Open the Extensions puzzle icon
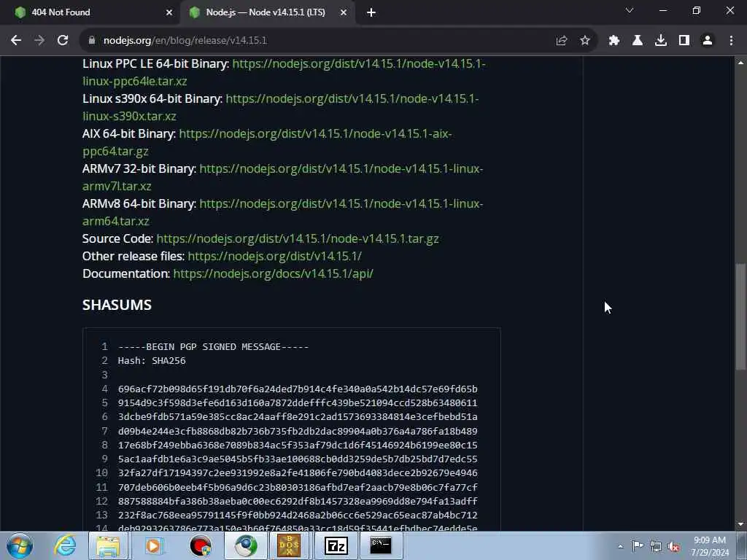Image resolution: width=747 pixels, height=560 pixels. click(x=614, y=41)
